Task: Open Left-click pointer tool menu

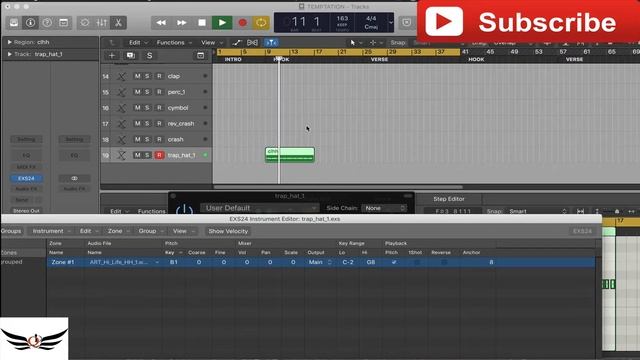Action: (355, 42)
